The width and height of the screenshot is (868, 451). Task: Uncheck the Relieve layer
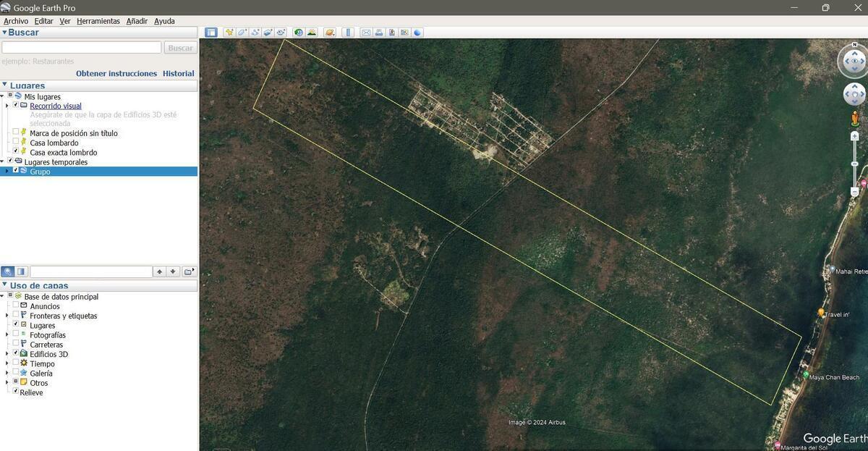pyautogui.click(x=16, y=392)
